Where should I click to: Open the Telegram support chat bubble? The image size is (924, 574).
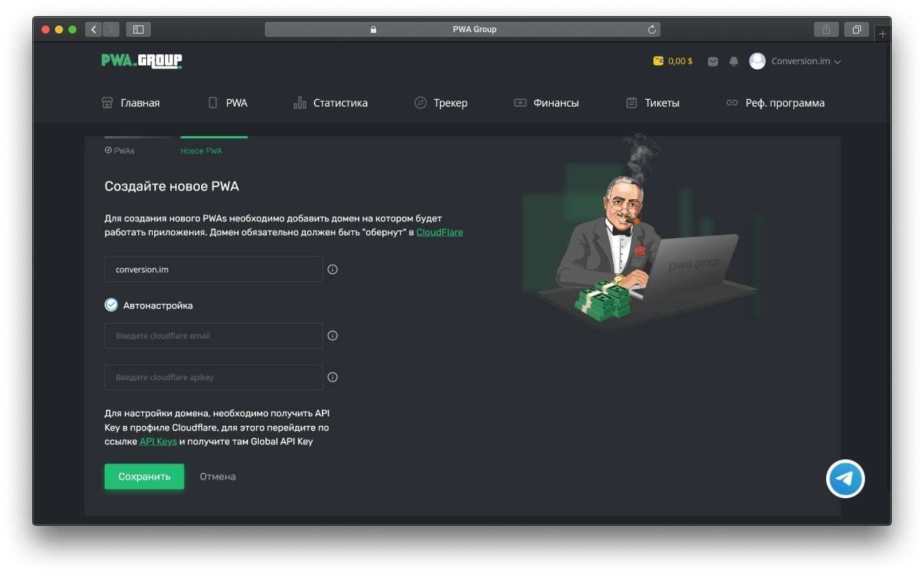point(846,478)
